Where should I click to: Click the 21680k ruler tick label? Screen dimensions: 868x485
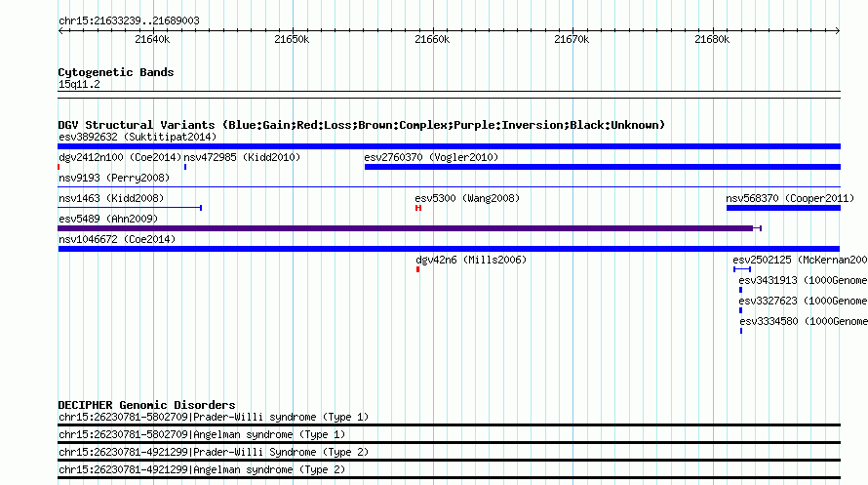(x=713, y=39)
